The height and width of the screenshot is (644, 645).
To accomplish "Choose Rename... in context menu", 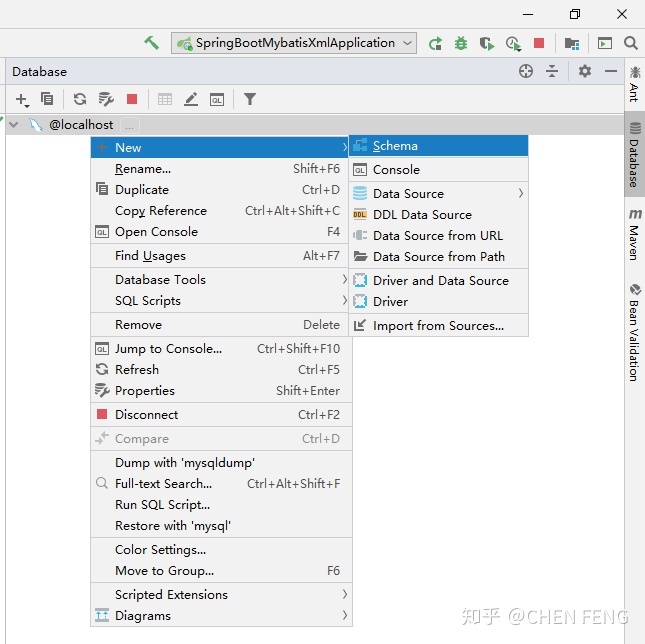I will 221,169.
